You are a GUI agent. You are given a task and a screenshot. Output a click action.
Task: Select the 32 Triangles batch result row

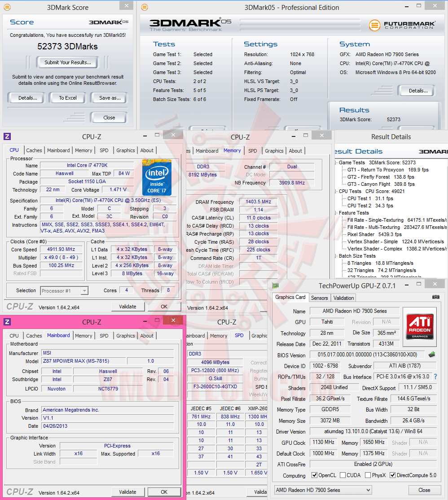point(382,270)
